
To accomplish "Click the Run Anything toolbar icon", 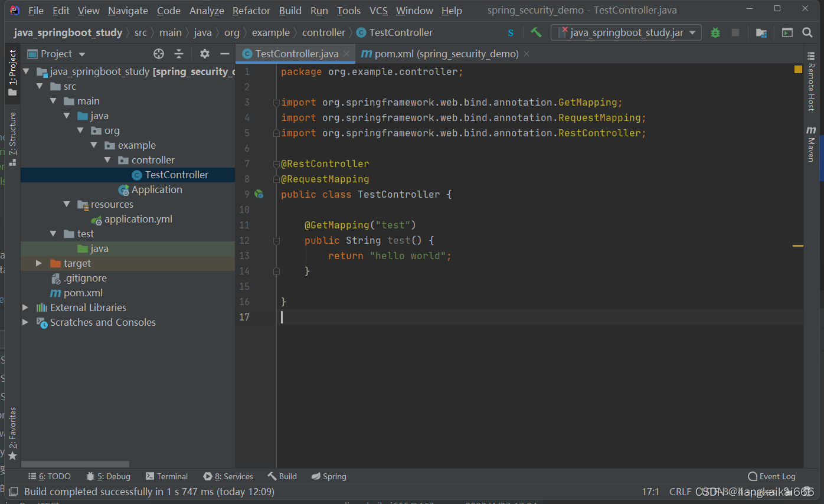I will [x=787, y=32].
